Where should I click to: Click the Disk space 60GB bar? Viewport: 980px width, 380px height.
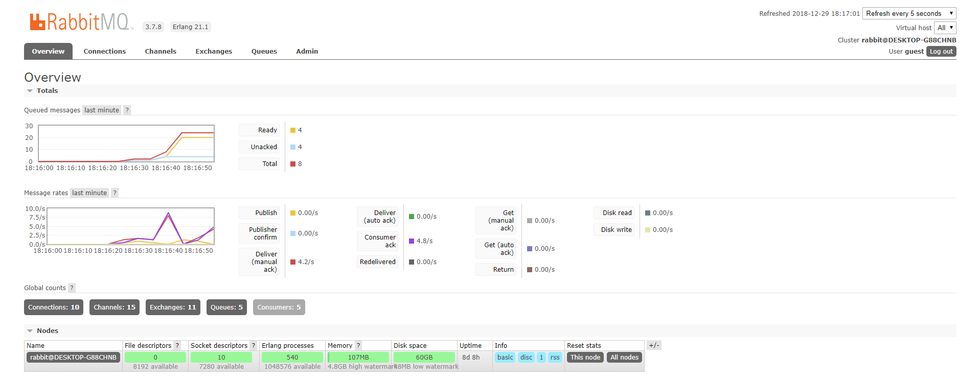coord(424,358)
